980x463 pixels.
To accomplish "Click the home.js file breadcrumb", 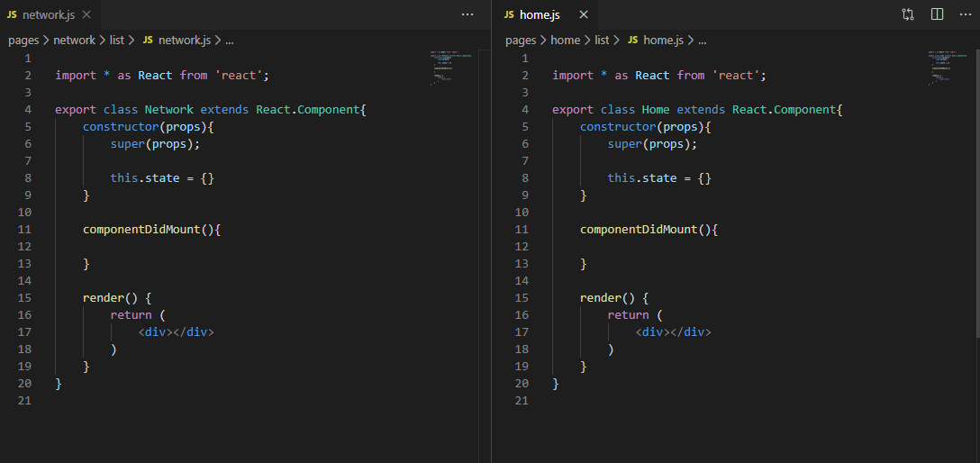I will (x=662, y=40).
